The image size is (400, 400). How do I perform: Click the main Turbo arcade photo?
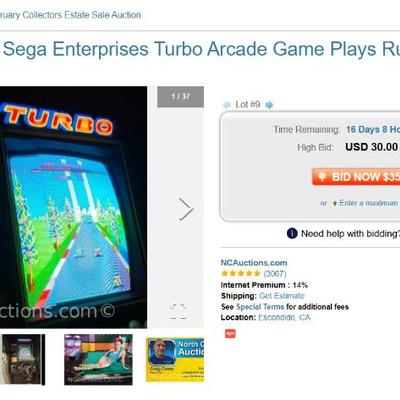pos(73,207)
